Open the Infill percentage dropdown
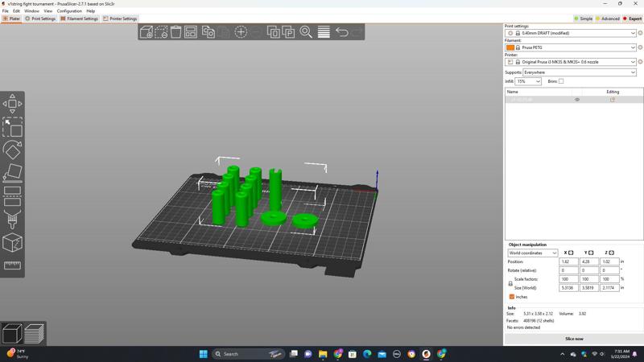The image size is (644, 362). click(528, 81)
